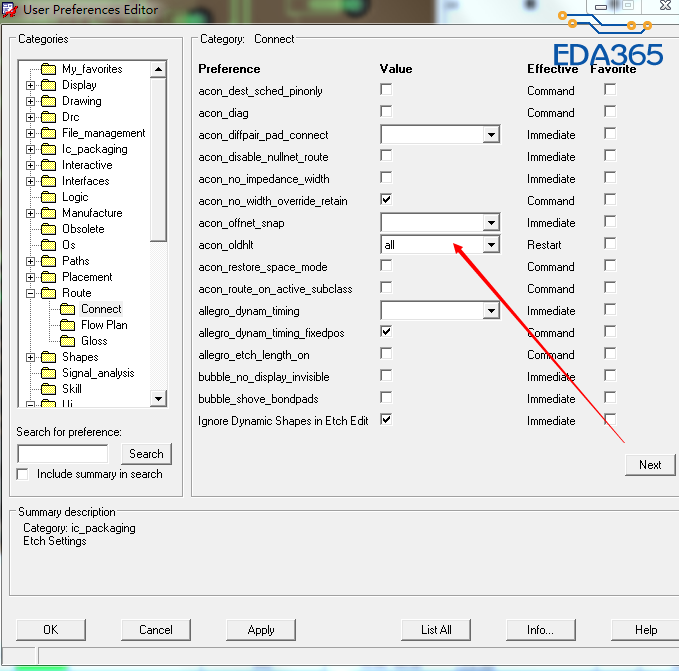Click the Manufacture folder icon

pos(48,213)
